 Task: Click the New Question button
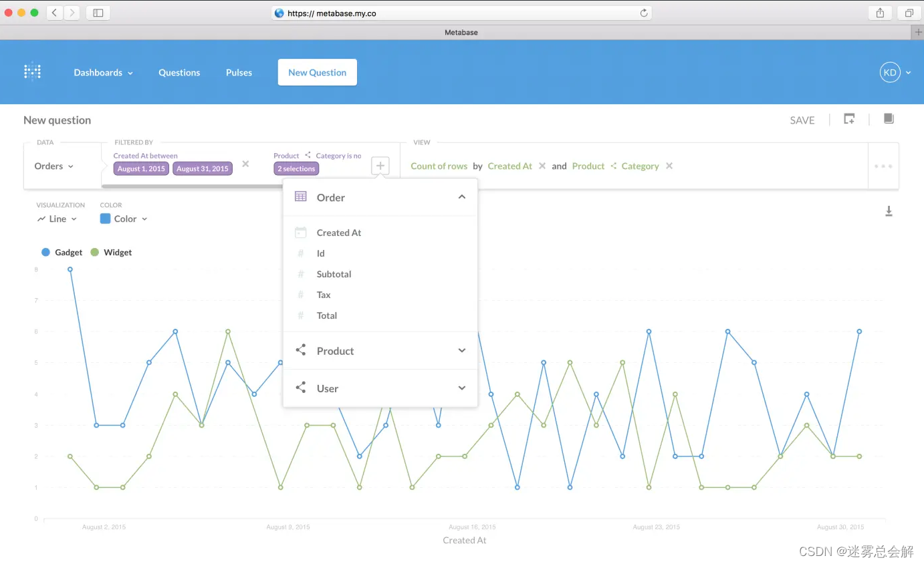[318, 72]
